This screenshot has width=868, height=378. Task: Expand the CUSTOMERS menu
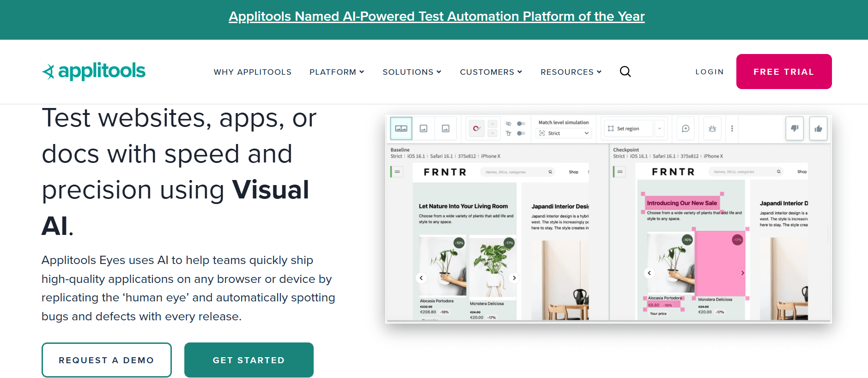point(491,72)
